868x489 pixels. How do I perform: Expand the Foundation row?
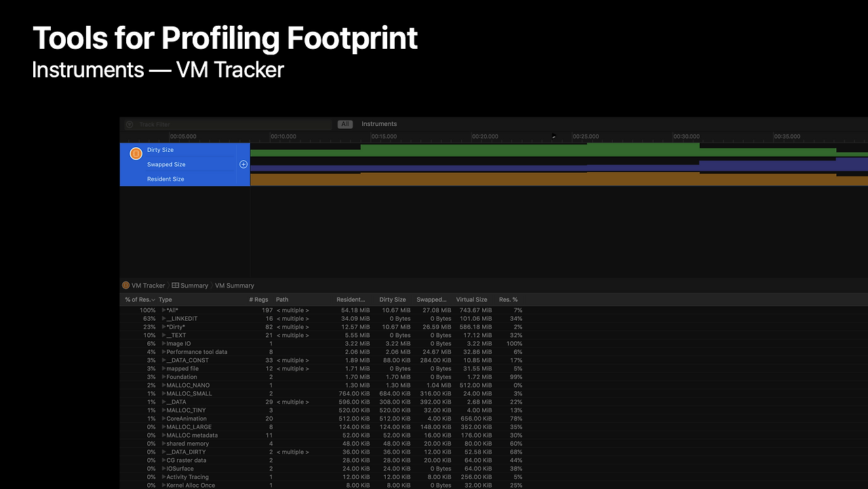(x=163, y=377)
